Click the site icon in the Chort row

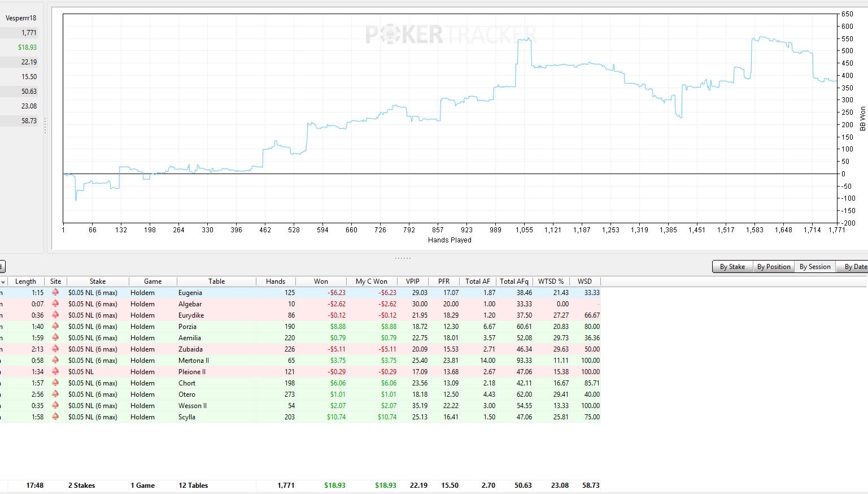click(x=55, y=383)
